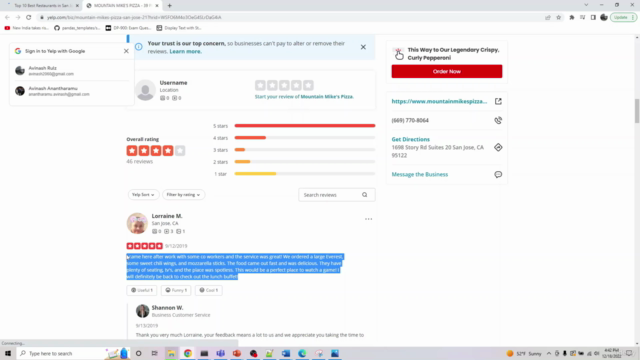Click the message bubble icon
The height and width of the screenshot is (360, 640).
[x=498, y=174]
